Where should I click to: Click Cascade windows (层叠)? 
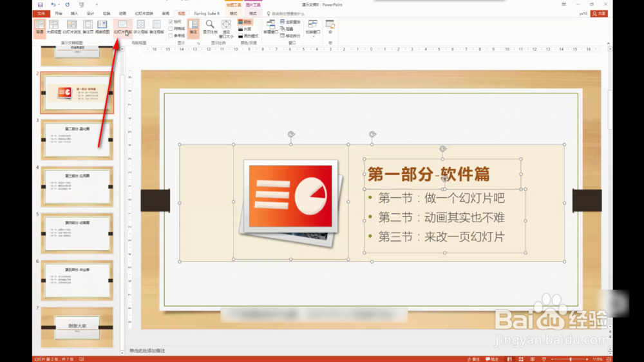[x=287, y=29]
